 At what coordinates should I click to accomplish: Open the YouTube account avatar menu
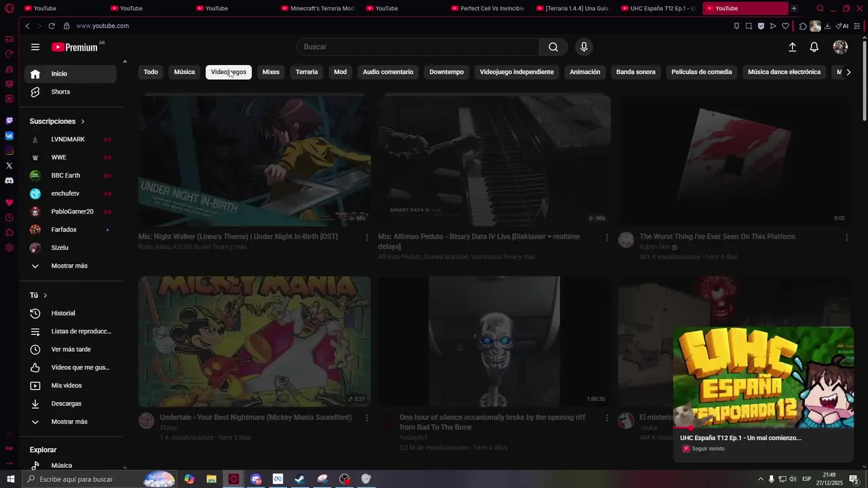(840, 47)
